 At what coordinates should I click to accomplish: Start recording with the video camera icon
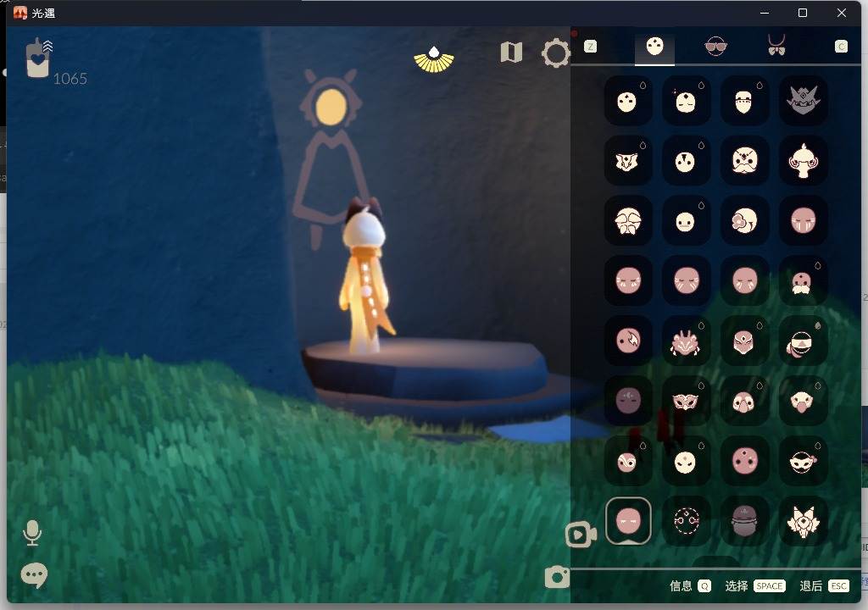tap(581, 534)
